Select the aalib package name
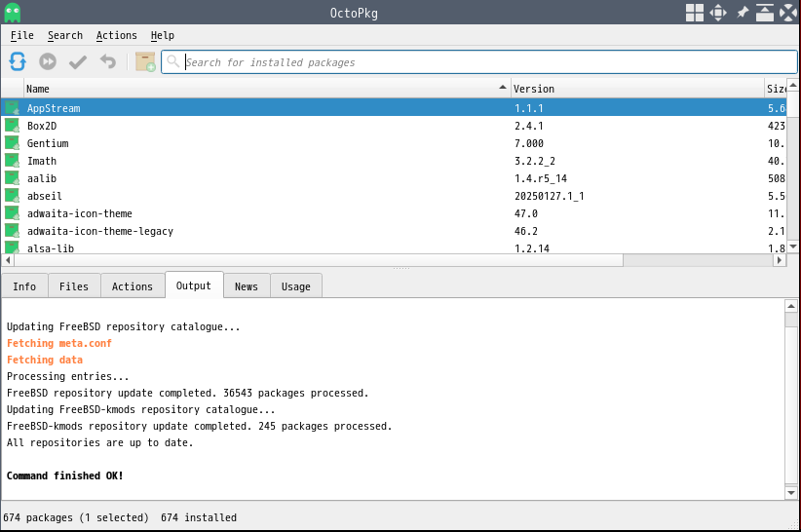 (42, 178)
